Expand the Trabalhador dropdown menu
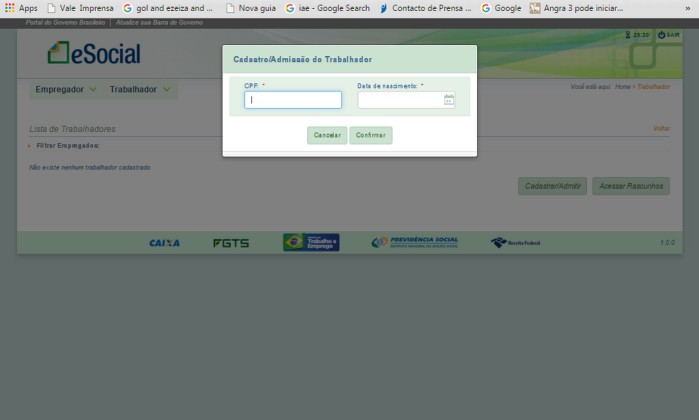Screen dimensions: 699x420 (140, 89)
